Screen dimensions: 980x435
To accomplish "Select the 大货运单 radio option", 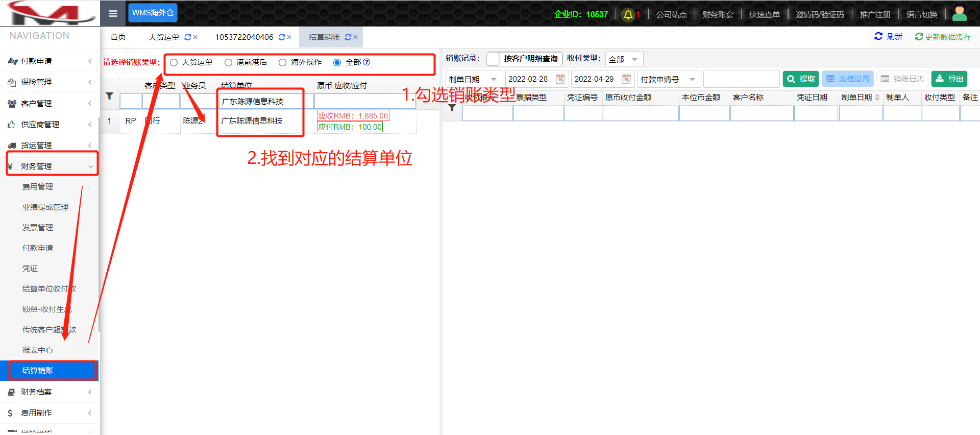I will [174, 62].
